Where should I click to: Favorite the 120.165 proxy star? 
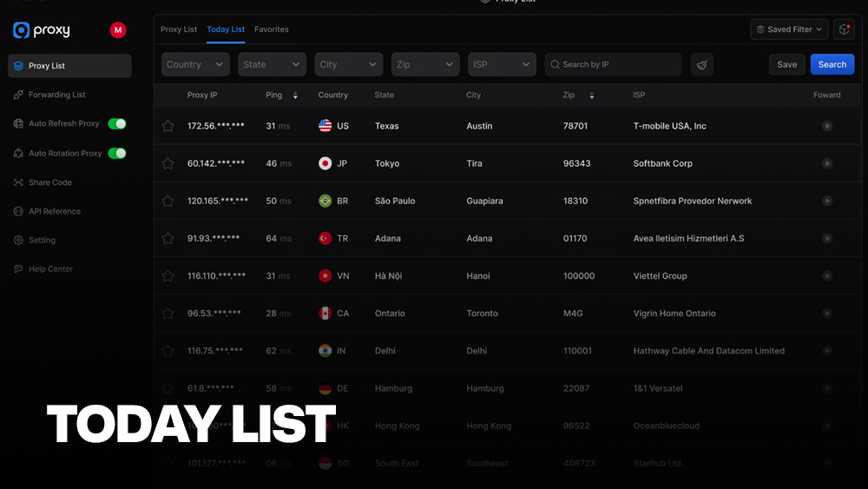pyautogui.click(x=168, y=201)
